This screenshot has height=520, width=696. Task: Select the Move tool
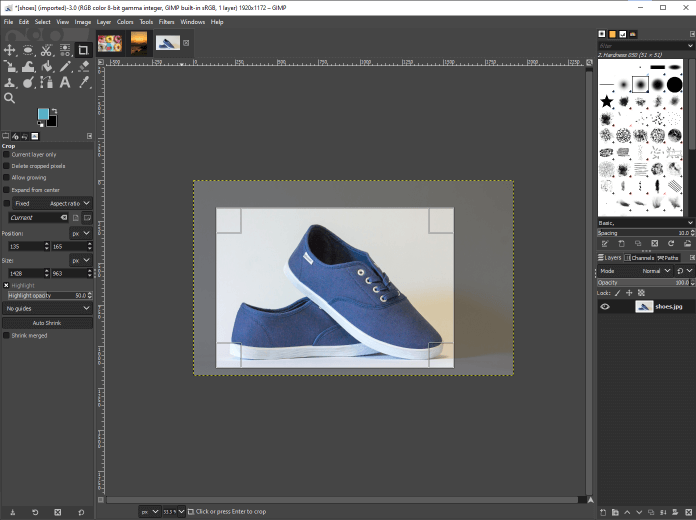(9, 50)
